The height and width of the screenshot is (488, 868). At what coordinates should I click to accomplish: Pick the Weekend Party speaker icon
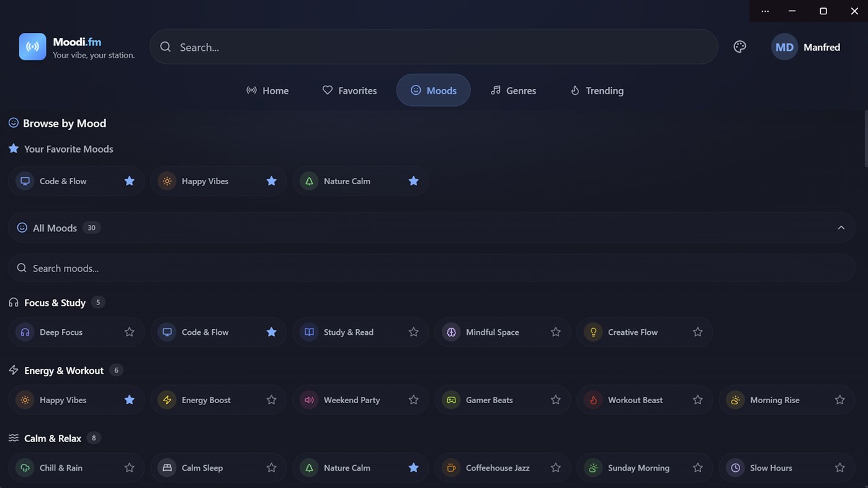click(309, 400)
